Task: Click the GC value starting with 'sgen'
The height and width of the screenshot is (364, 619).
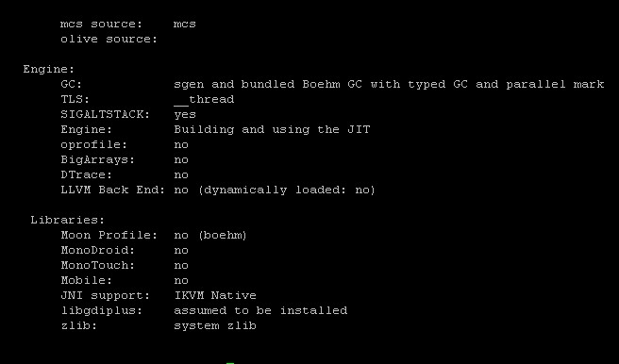Action: (389, 84)
